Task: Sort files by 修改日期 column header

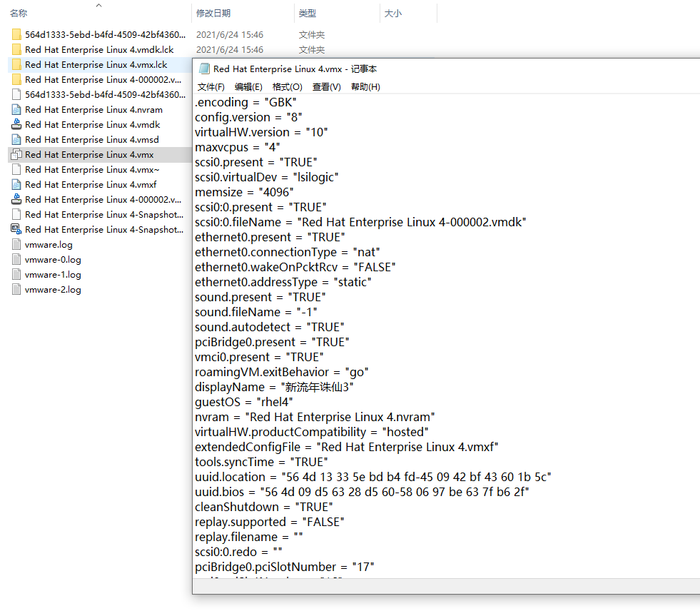Action: tap(213, 14)
